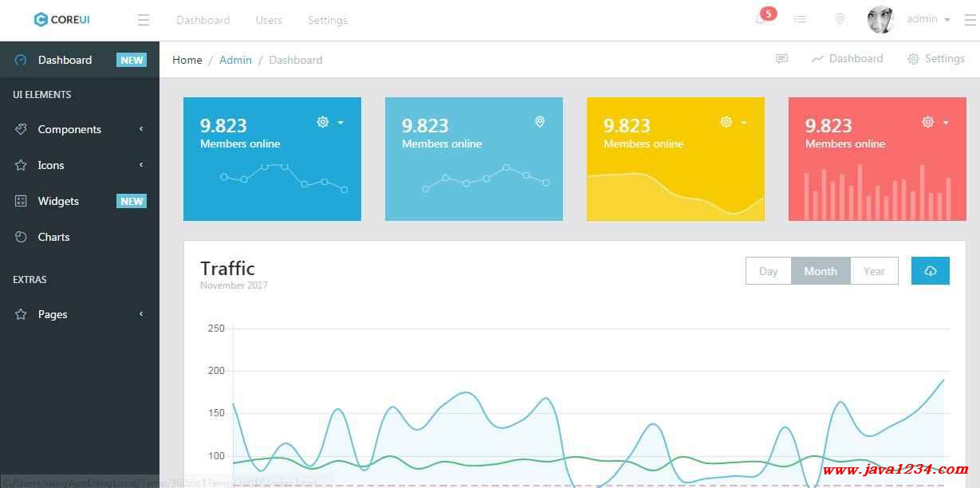Expand the Components sidebar menu
Screen dimensions: 980x488
(x=69, y=129)
